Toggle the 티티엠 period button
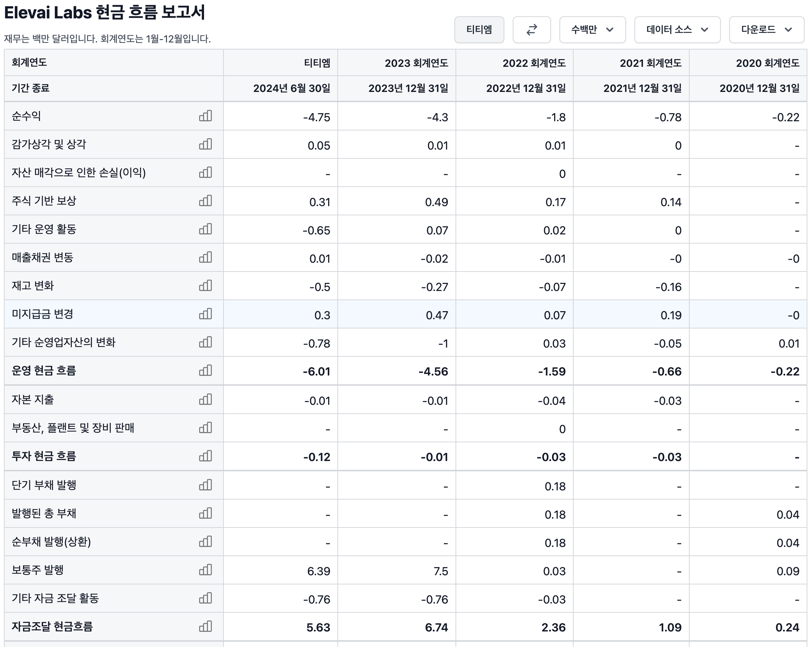Screen dimensions: 812x647 pos(479,30)
